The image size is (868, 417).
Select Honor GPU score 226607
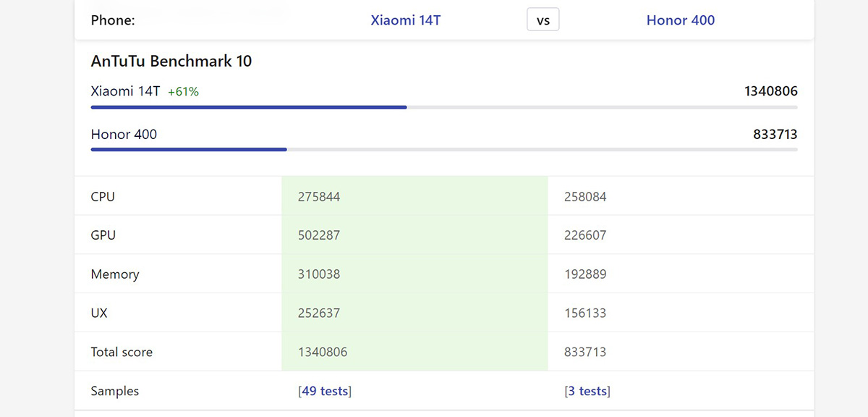[585, 235]
